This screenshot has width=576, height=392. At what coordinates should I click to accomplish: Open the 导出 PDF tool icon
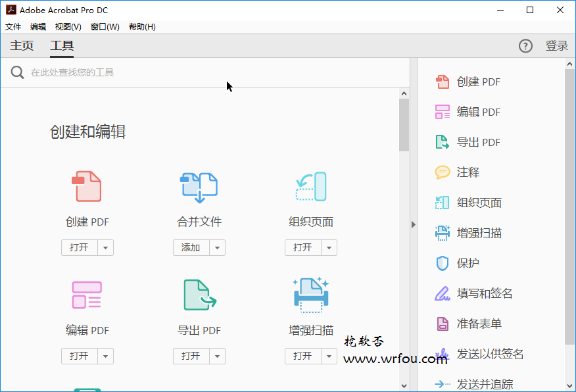click(199, 294)
